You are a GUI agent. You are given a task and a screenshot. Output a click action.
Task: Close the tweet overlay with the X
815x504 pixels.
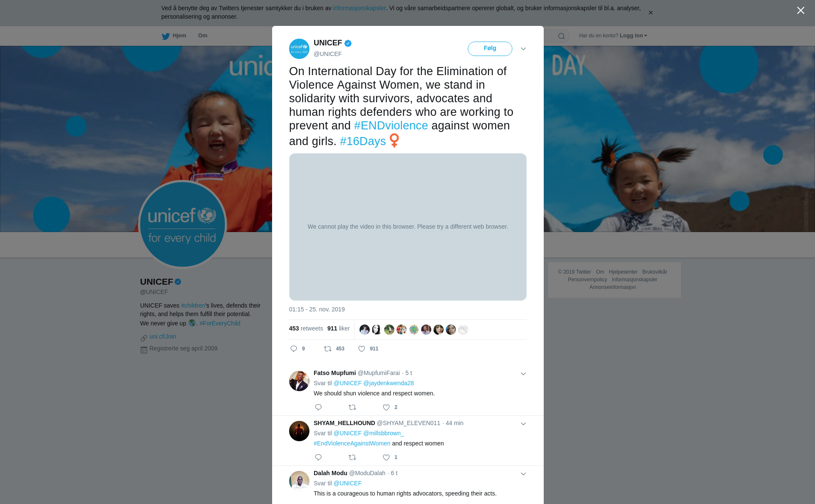click(801, 11)
